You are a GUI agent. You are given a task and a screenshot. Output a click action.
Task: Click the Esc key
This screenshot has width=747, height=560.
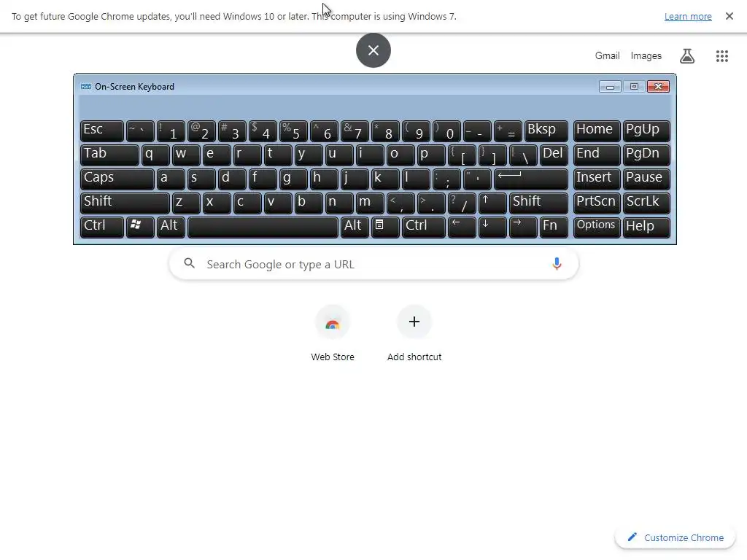coord(102,131)
